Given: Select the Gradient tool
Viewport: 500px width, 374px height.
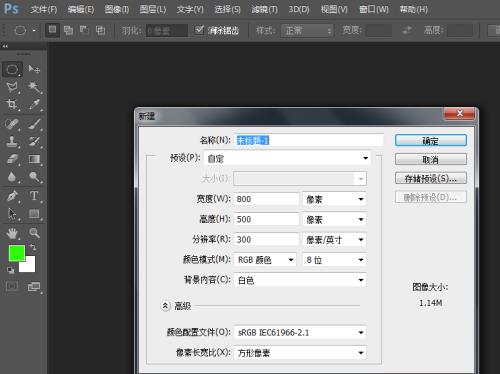Looking at the screenshot, I should (34, 159).
